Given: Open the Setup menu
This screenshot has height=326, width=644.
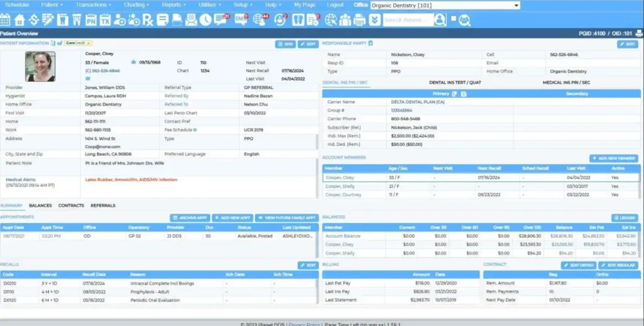Looking at the screenshot, I should pyautogui.click(x=243, y=5).
